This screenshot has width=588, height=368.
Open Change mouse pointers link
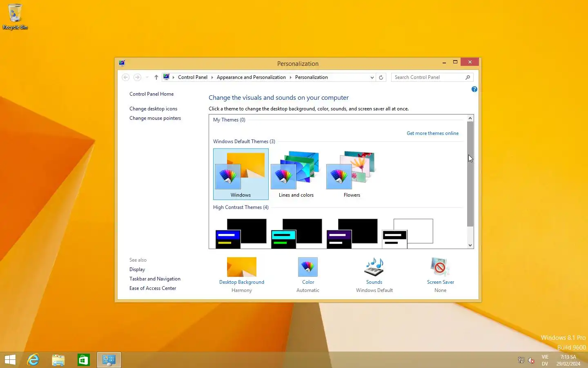[x=155, y=118]
